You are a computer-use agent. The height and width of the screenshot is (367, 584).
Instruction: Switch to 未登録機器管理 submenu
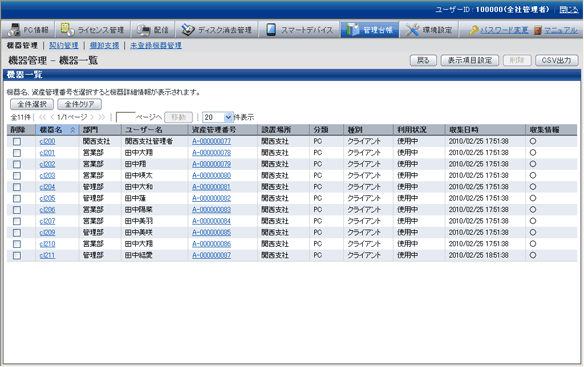(156, 45)
